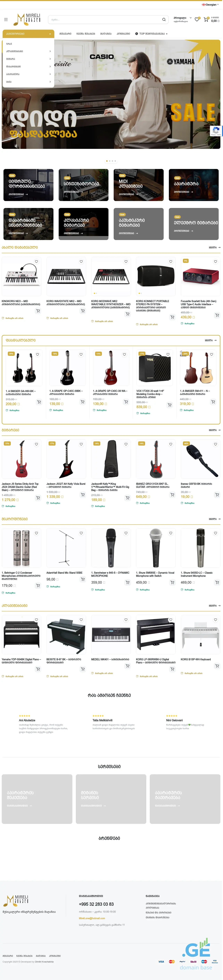Open the profile account menu
The image size is (223, 980).
pos(182,19)
